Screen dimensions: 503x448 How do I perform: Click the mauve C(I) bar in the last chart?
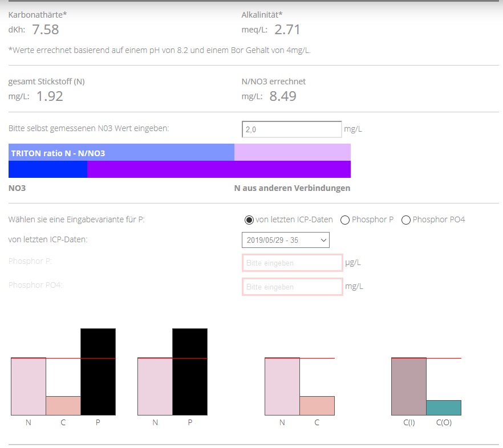pyautogui.click(x=409, y=386)
